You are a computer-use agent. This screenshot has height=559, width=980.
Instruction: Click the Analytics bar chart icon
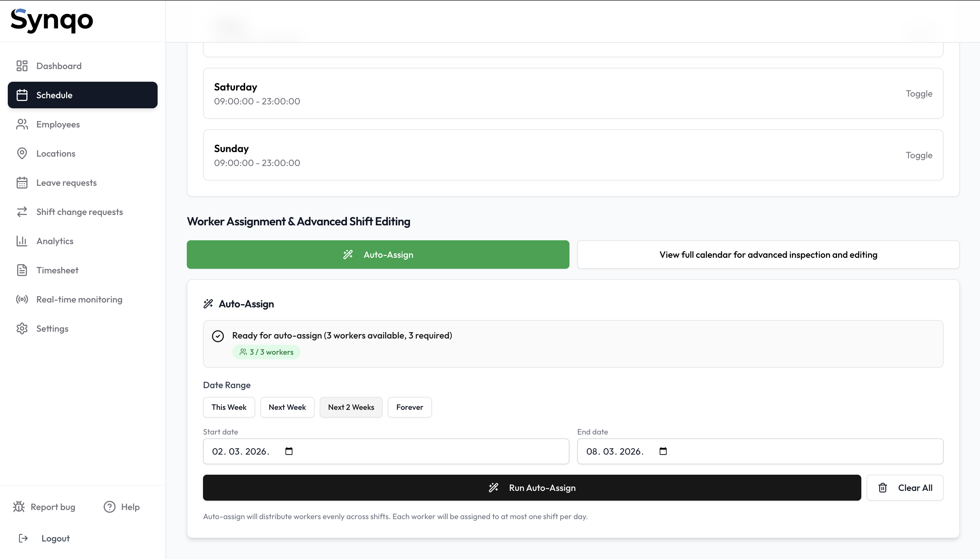(x=22, y=241)
